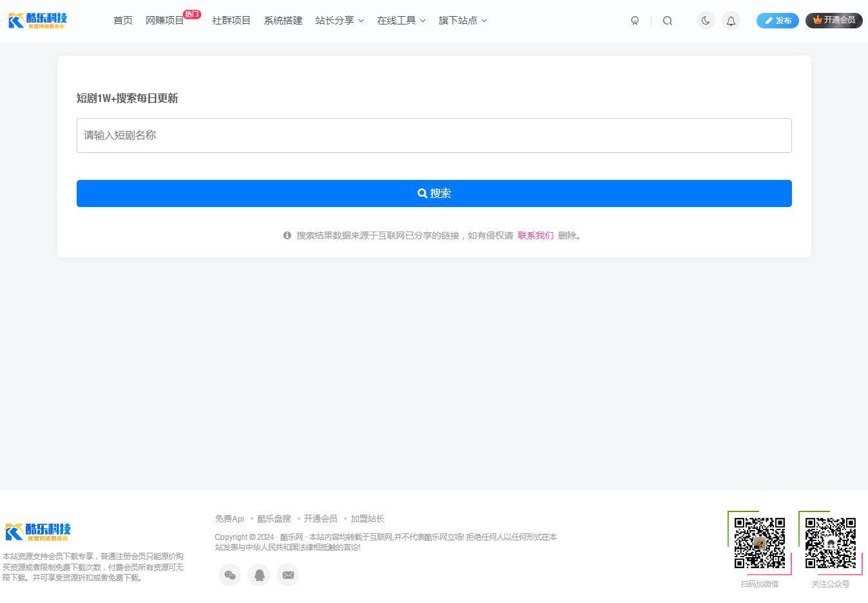Viewport: 868px width, 603px height.
Task: Open footer 开通会员 link
Action: point(320,519)
